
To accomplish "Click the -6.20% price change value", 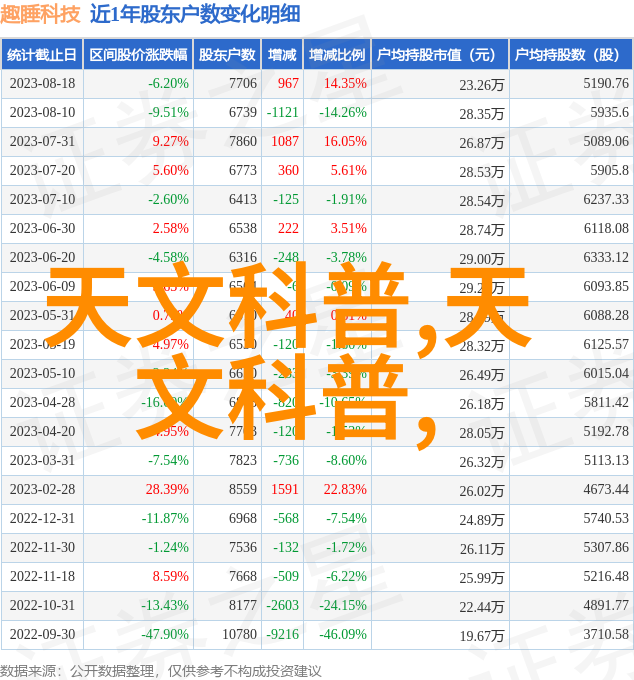I will pos(168,83).
